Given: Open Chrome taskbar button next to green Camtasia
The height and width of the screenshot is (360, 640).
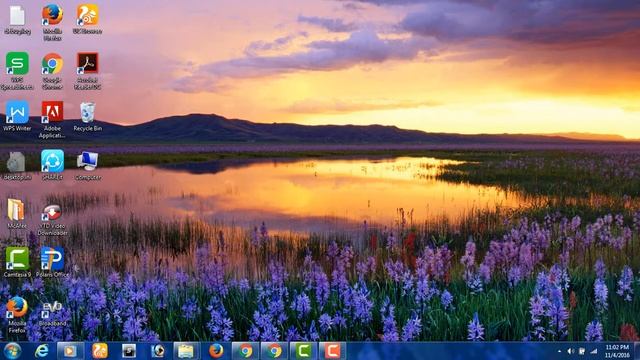Looking at the screenshot, I should 274,351.
